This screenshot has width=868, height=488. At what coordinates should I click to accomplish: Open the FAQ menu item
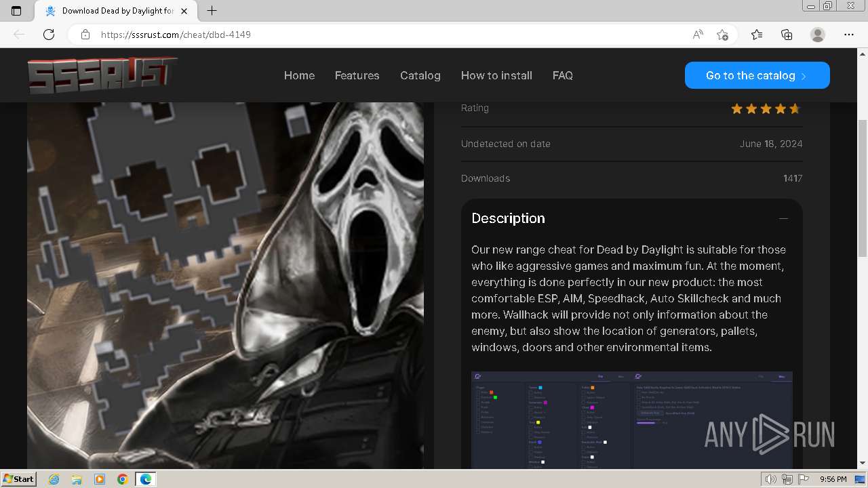(563, 75)
